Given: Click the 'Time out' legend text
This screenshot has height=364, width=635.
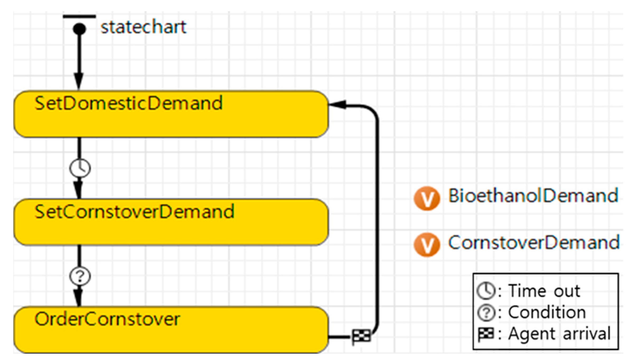Looking at the screenshot, I should pos(544,291).
